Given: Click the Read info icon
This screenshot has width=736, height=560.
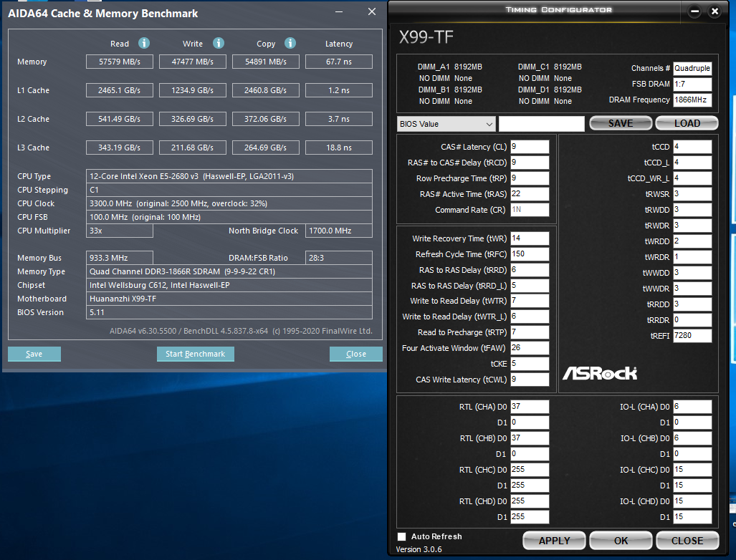Looking at the screenshot, I should tap(144, 43).
